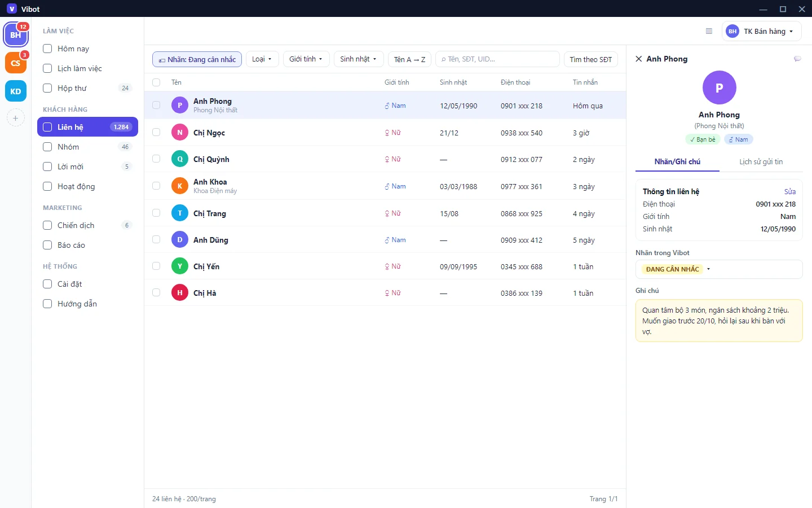Image resolution: width=812 pixels, height=508 pixels.
Task: Close the Anh Phong detail panel
Action: click(639, 59)
